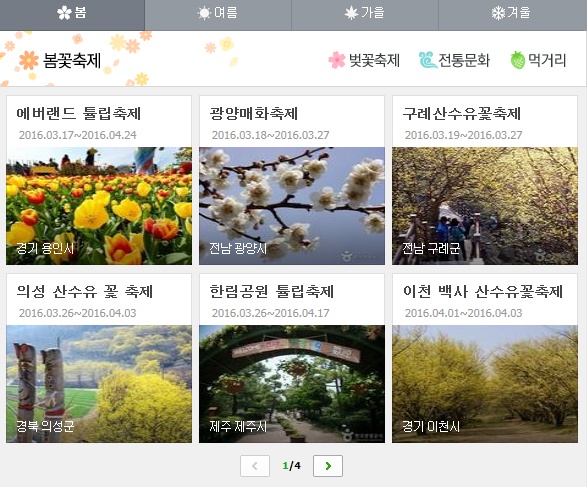
Task: Click date 2016.03.26~2016.04.17
Action: click(271, 313)
